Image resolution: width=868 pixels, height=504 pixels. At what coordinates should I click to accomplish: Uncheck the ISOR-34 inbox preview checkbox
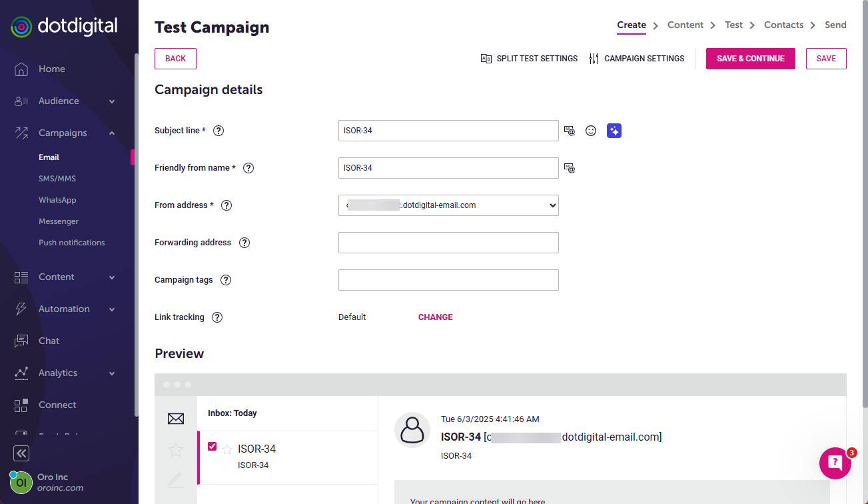coord(213,447)
